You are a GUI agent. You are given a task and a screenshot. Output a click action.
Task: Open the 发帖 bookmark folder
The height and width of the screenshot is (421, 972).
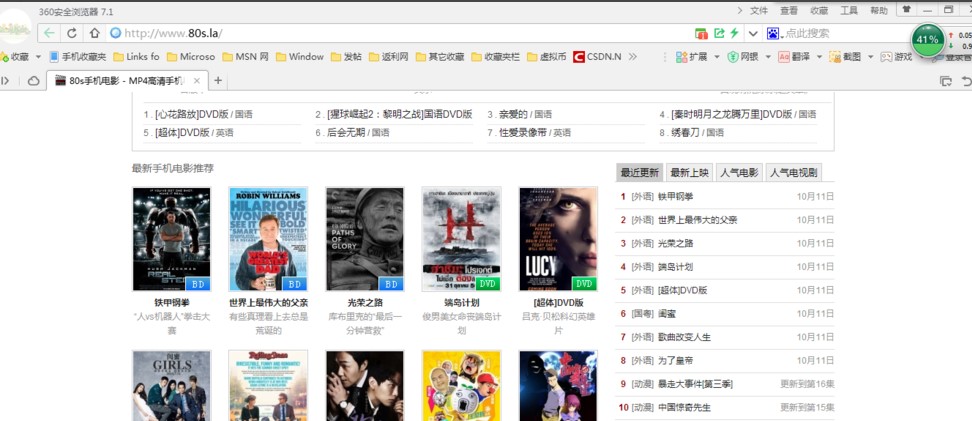(x=346, y=56)
